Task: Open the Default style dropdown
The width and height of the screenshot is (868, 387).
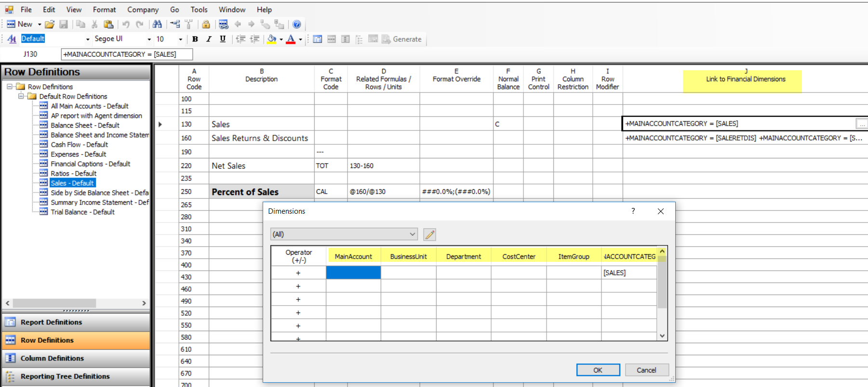Action: point(88,39)
